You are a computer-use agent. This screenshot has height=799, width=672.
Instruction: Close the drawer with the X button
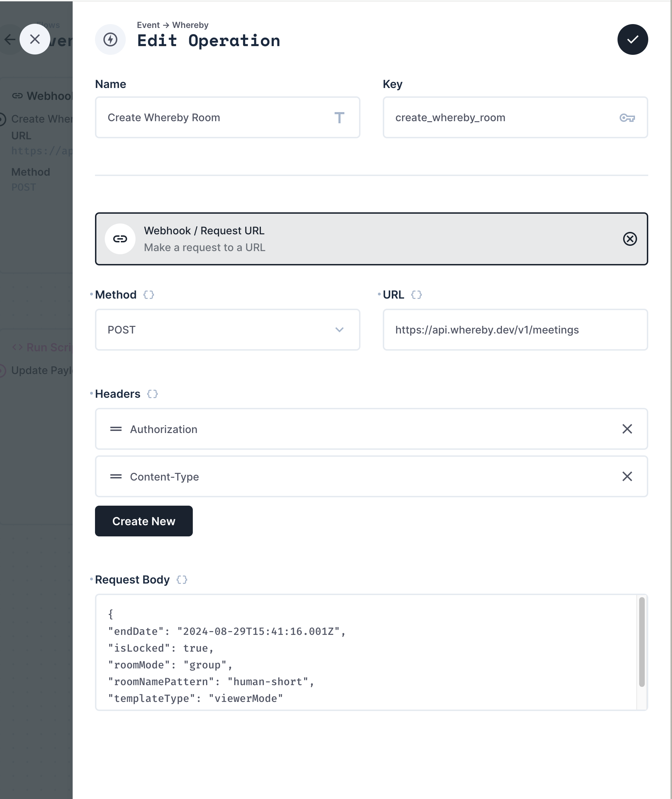tap(35, 39)
